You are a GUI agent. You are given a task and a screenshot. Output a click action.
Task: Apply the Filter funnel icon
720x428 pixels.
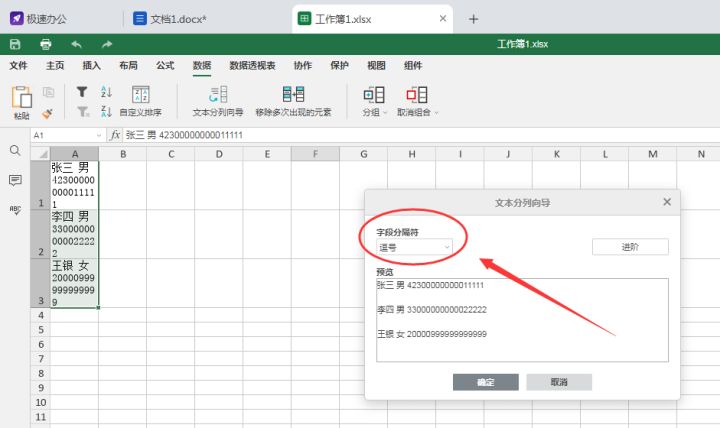coord(82,92)
